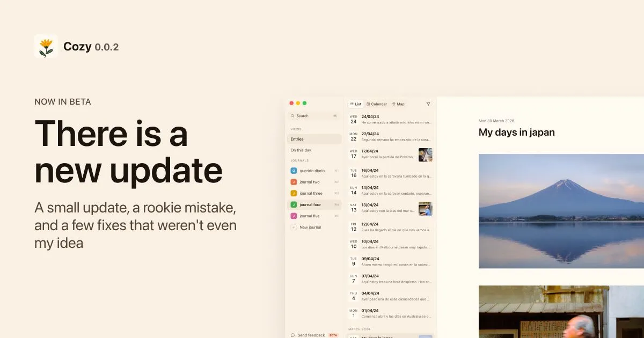Click the street photo below Mount Fuji
Viewport: 644px width, 338px height.
coord(561,312)
